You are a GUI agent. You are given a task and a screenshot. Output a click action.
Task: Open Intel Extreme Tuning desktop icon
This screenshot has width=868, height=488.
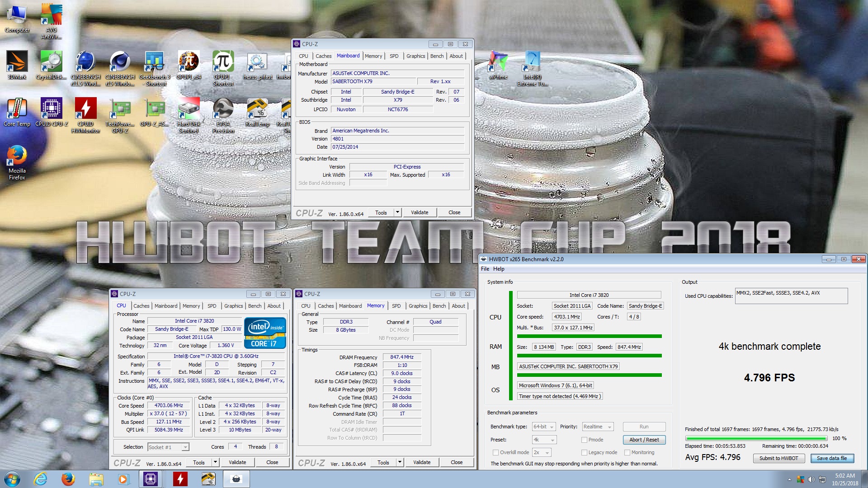tap(532, 68)
